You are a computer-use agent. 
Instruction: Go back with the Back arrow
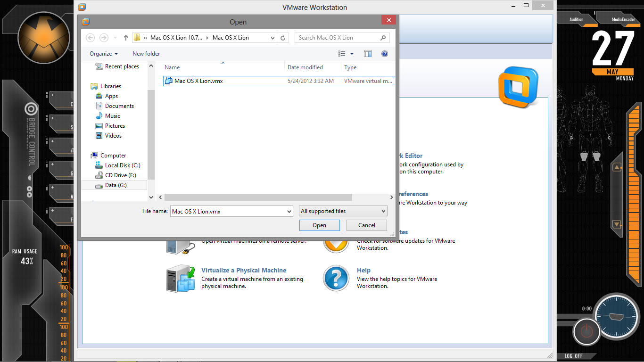point(91,38)
